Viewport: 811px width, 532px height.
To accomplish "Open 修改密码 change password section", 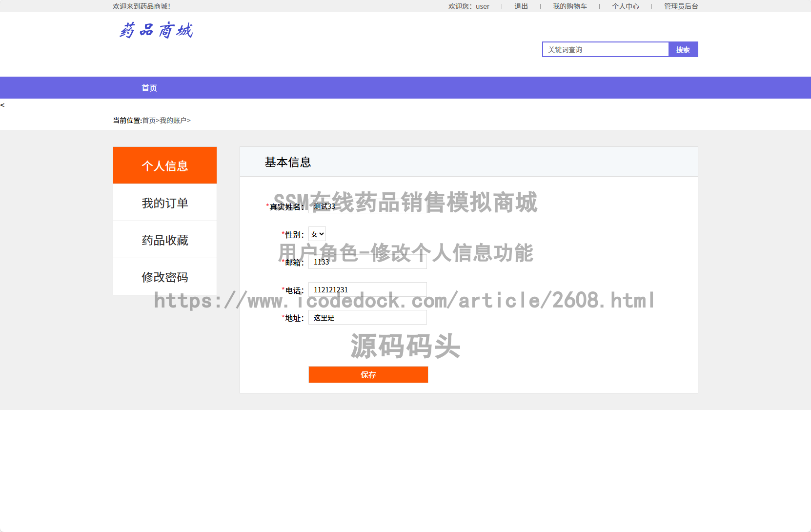I will (x=164, y=277).
